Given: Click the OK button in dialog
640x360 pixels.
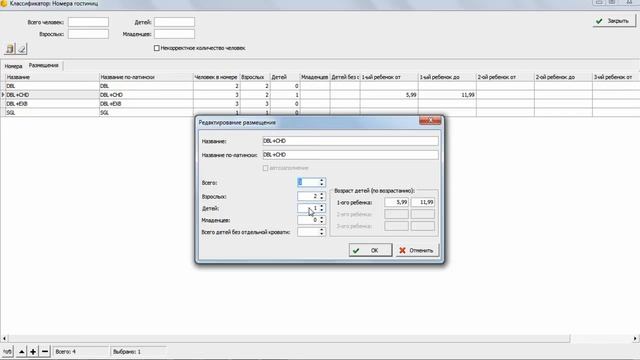Looking at the screenshot, I should point(370,250).
